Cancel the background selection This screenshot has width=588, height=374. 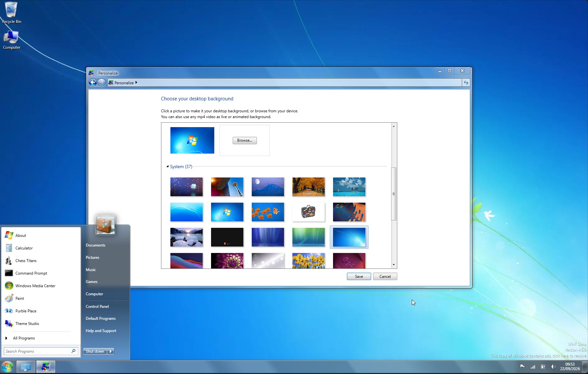(385, 277)
